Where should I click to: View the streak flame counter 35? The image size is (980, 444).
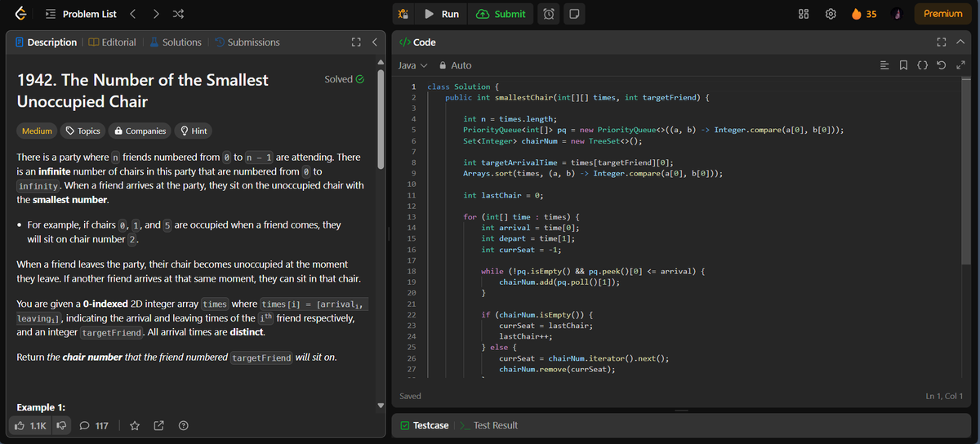(x=863, y=14)
